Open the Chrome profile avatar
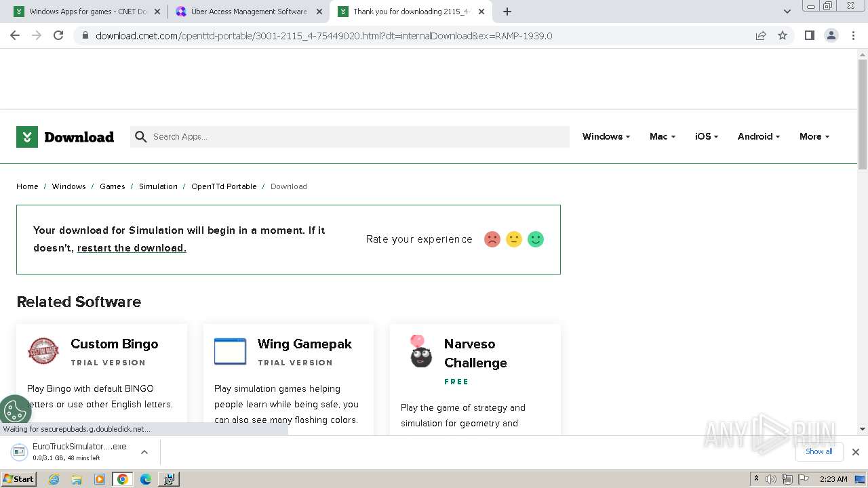Viewport: 868px width, 488px height. coord(831,35)
